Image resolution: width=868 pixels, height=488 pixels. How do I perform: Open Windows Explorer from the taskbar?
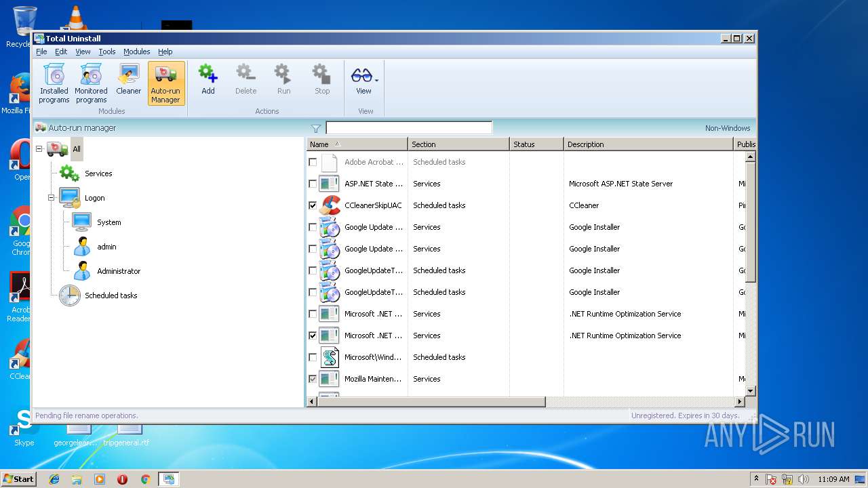tap(77, 479)
